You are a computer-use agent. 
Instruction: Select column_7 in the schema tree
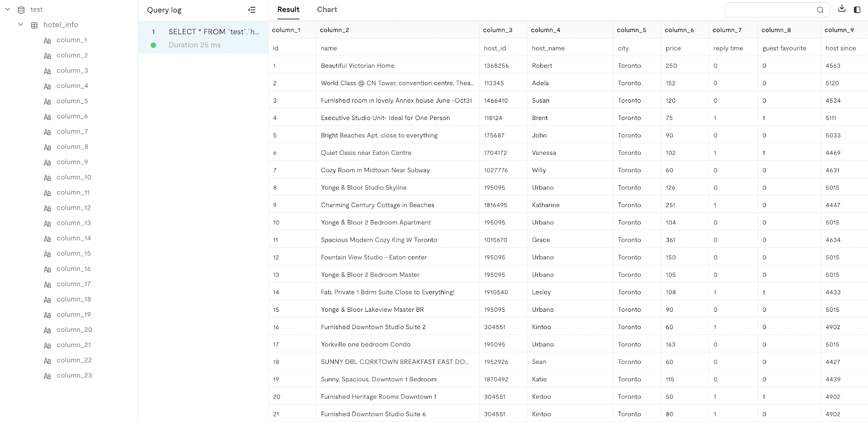[x=72, y=131]
